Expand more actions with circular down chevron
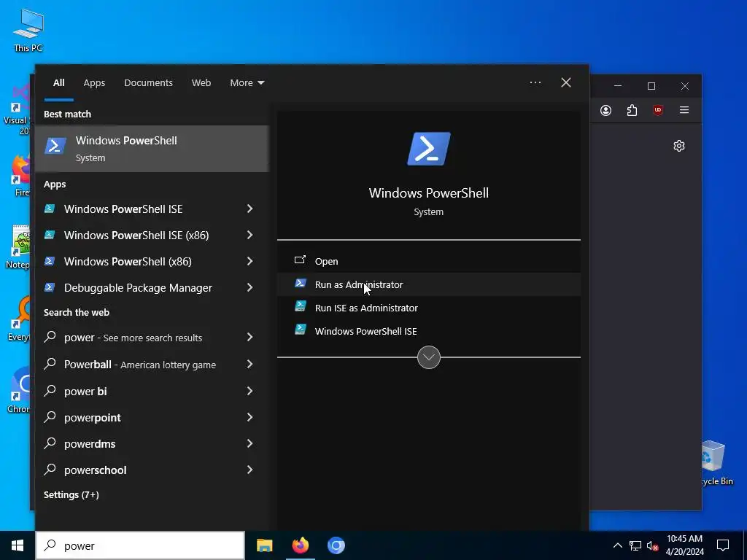Image resolution: width=747 pixels, height=560 pixels. [x=429, y=357]
